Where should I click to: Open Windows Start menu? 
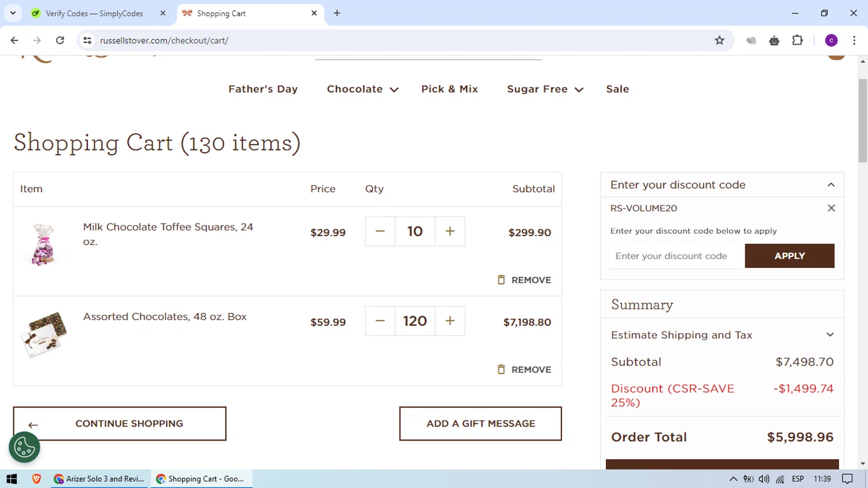[x=12, y=479]
